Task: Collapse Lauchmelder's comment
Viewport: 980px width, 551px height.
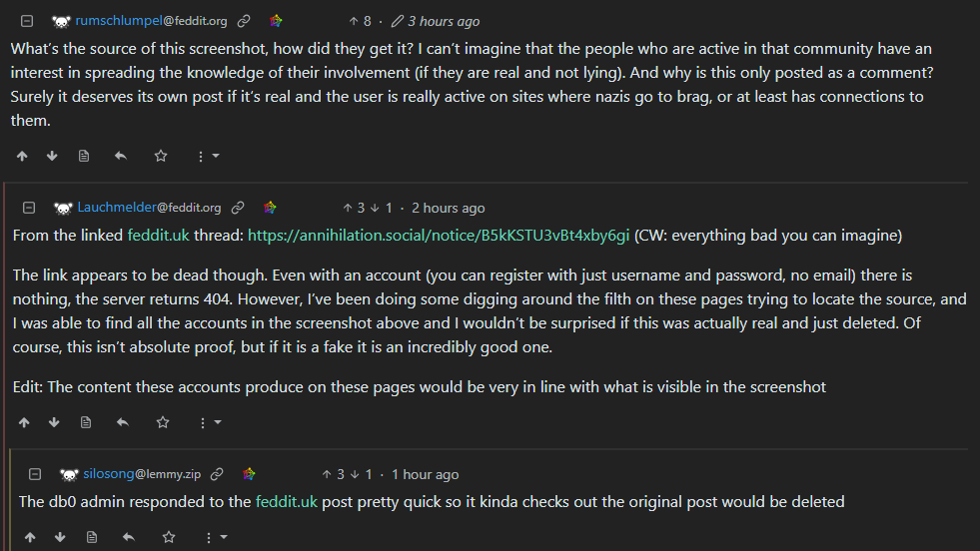Action: click(x=29, y=208)
